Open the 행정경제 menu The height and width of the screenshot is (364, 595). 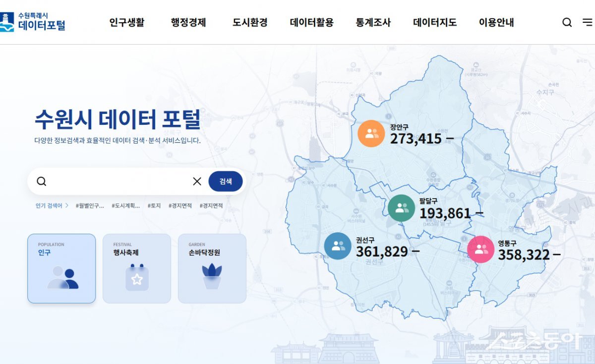[188, 22]
